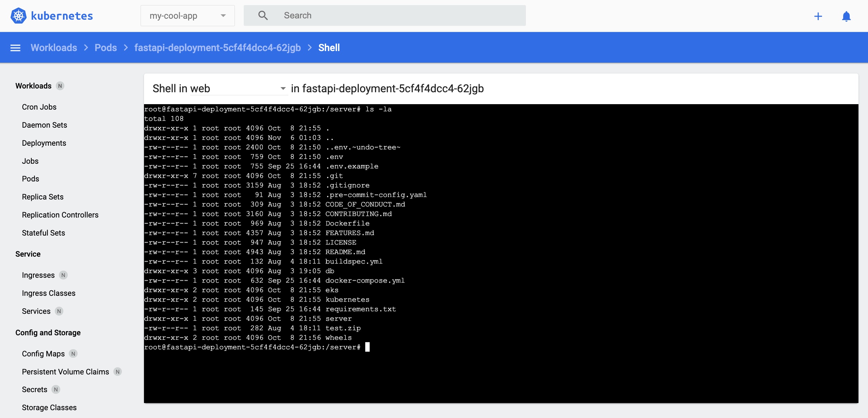
Task: Select Stateful Sets from sidebar
Action: (x=44, y=232)
